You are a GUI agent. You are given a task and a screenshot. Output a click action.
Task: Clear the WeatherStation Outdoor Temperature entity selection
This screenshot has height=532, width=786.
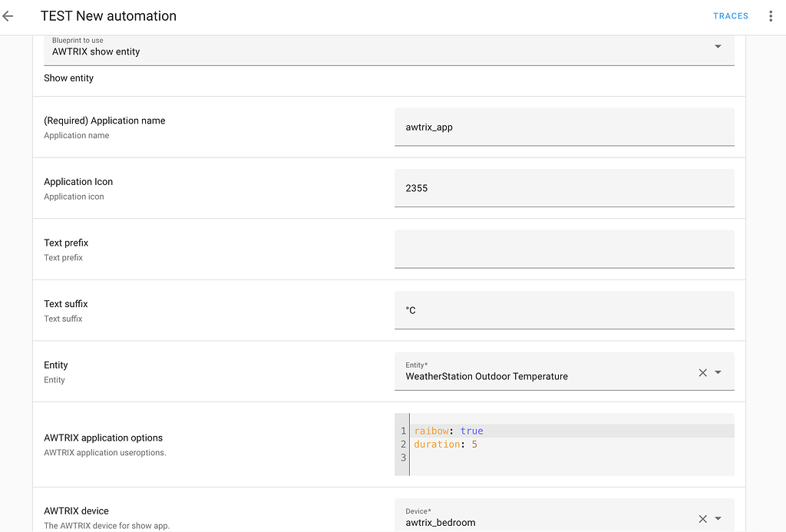702,372
